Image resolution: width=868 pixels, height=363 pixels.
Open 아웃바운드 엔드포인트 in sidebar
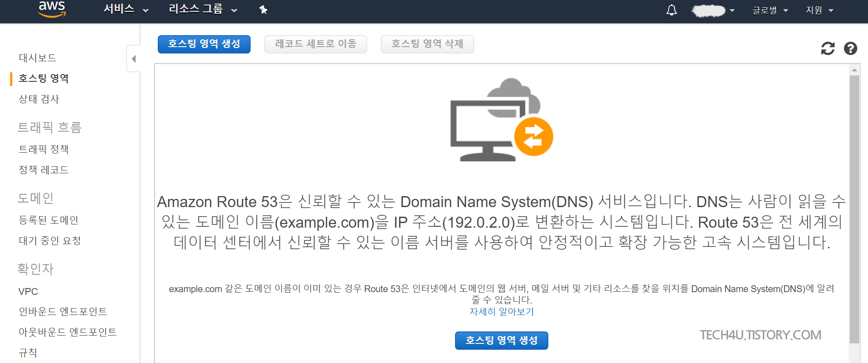(68, 332)
